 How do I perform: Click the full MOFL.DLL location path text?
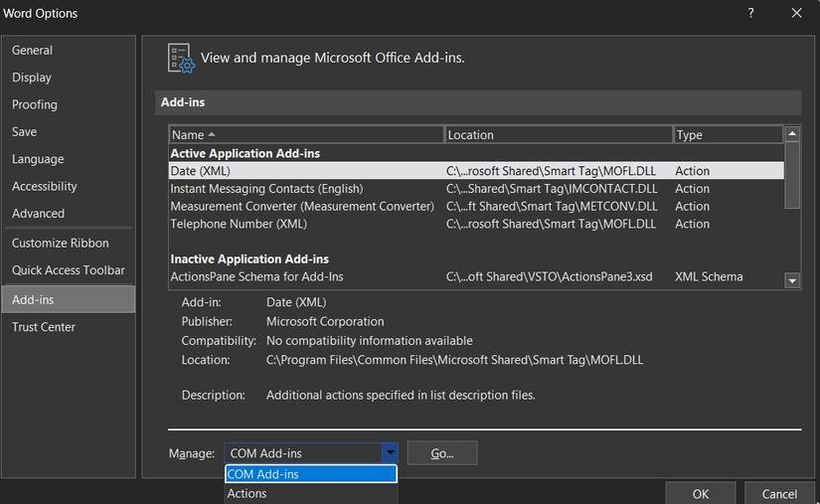(454, 360)
